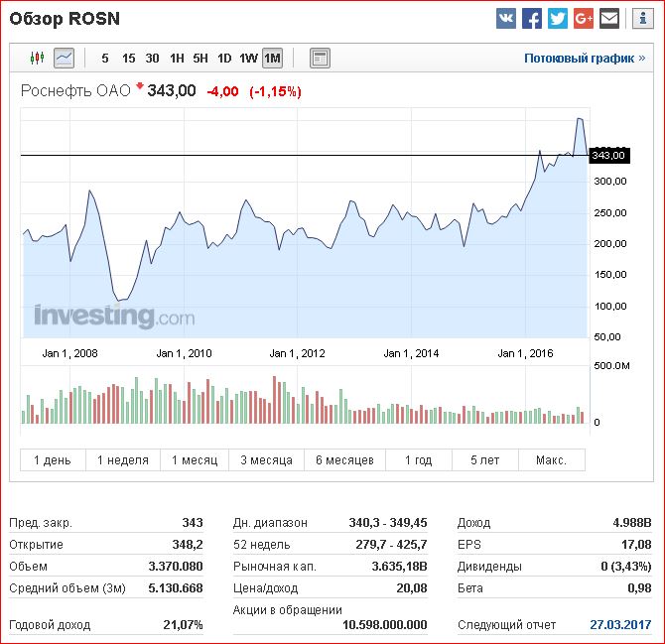Set interval to 5 minutes
The width and height of the screenshot is (665, 644).
[105, 59]
